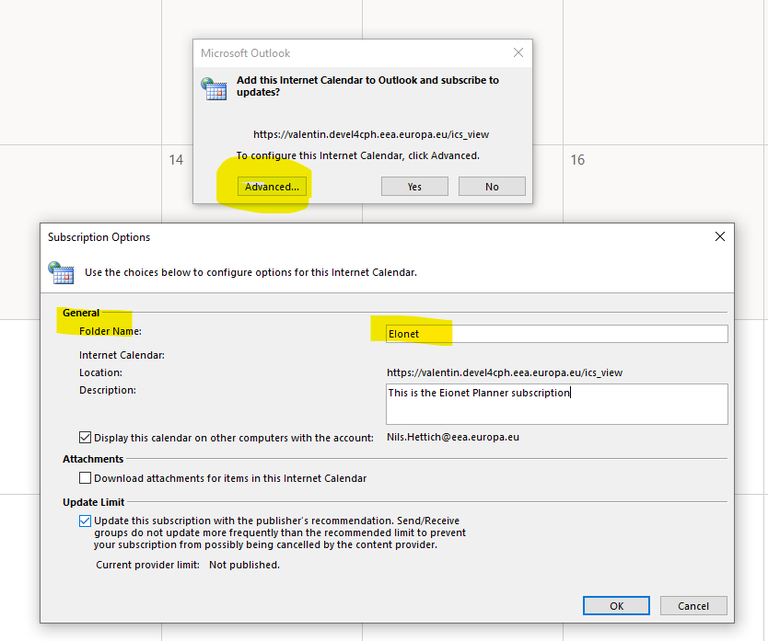The image size is (768, 641).
Task: Click the 'Not published.' provider limit value
Action: pos(244,565)
